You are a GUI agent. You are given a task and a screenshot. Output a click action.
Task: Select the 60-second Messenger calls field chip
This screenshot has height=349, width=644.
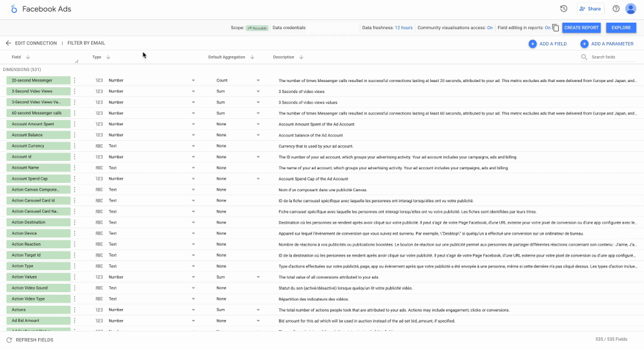pos(38,113)
